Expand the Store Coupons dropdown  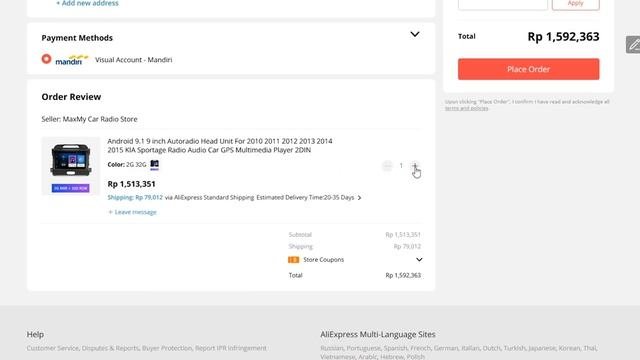(x=419, y=260)
